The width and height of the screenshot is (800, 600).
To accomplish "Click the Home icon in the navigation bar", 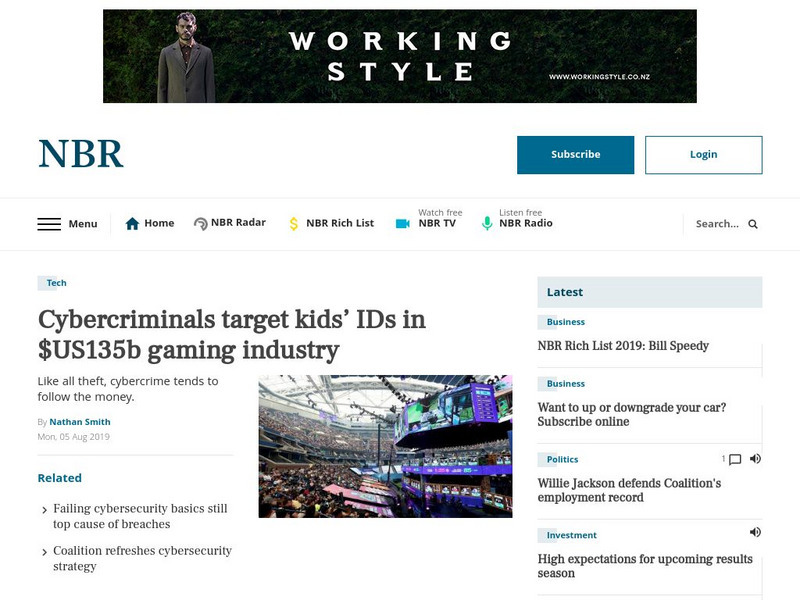I will 131,223.
